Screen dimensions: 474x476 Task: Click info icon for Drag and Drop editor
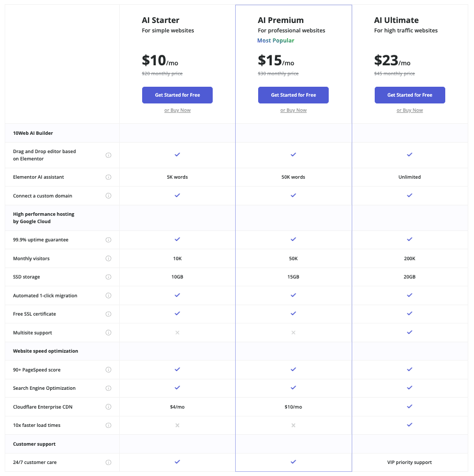pyautogui.click(x=108, y=155)
